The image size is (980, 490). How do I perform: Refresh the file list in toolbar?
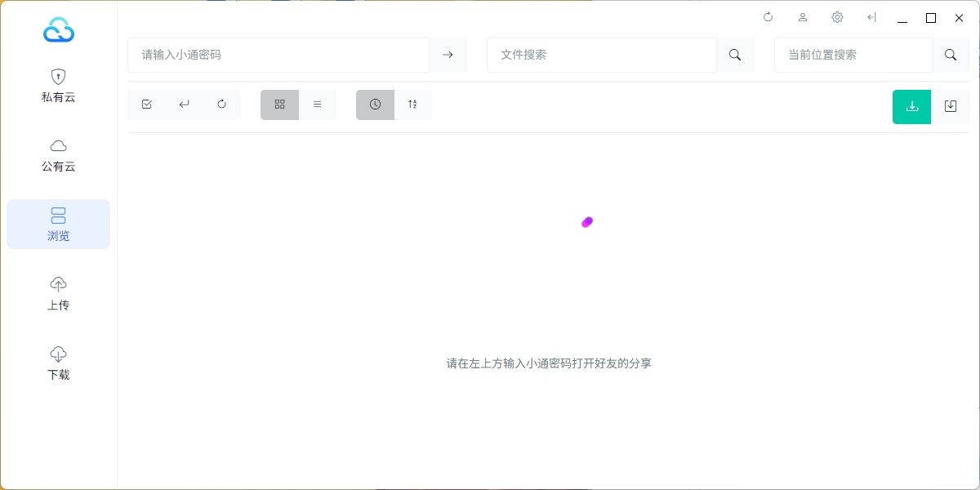[x=222, y=105]
